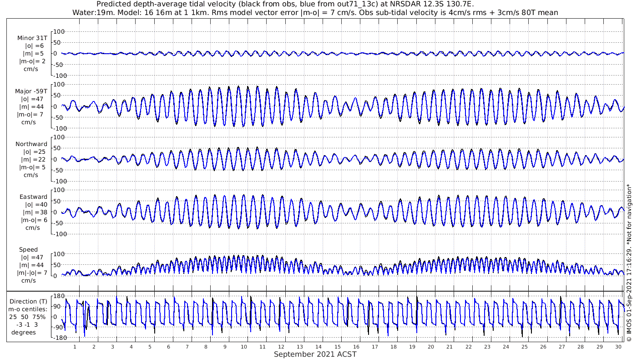Screen dimensions: 637x364
Task: Select day 30 on the date axis
Action: point(618,347)
